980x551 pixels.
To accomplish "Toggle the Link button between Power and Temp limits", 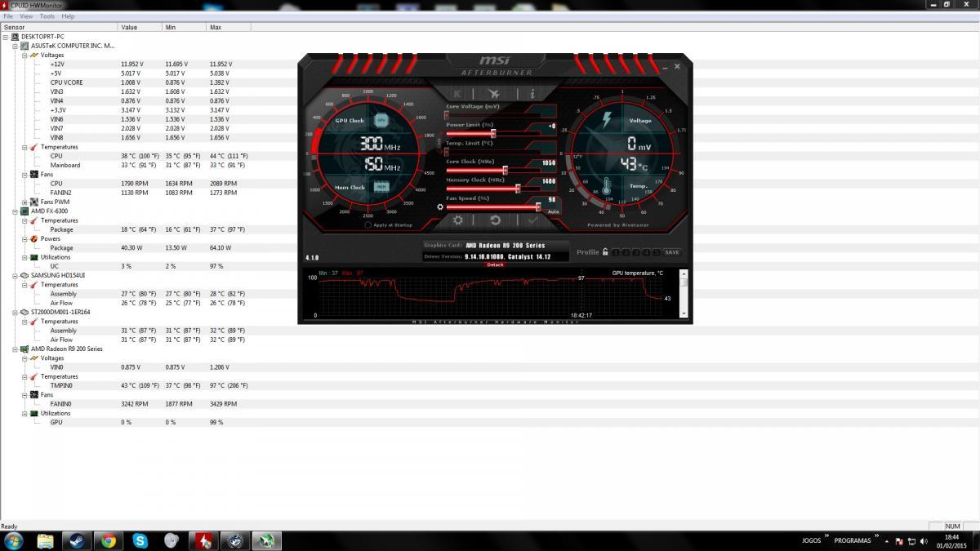I will coord(441,144).
